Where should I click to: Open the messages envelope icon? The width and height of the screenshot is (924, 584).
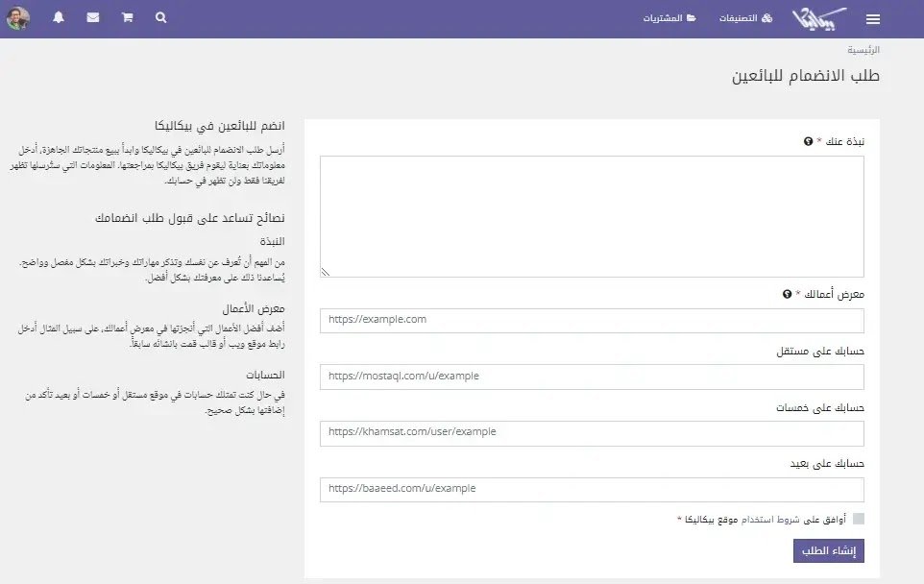pyautogui.click(x=93, y=18)
